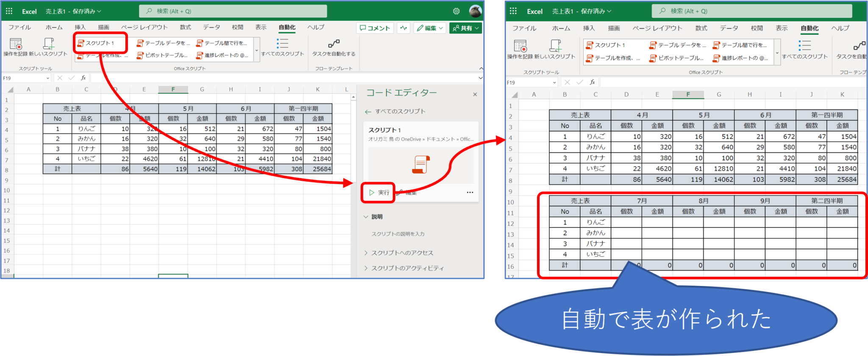Click 操作を記録 icon in left window
The image size is (868, 356).
16,44
